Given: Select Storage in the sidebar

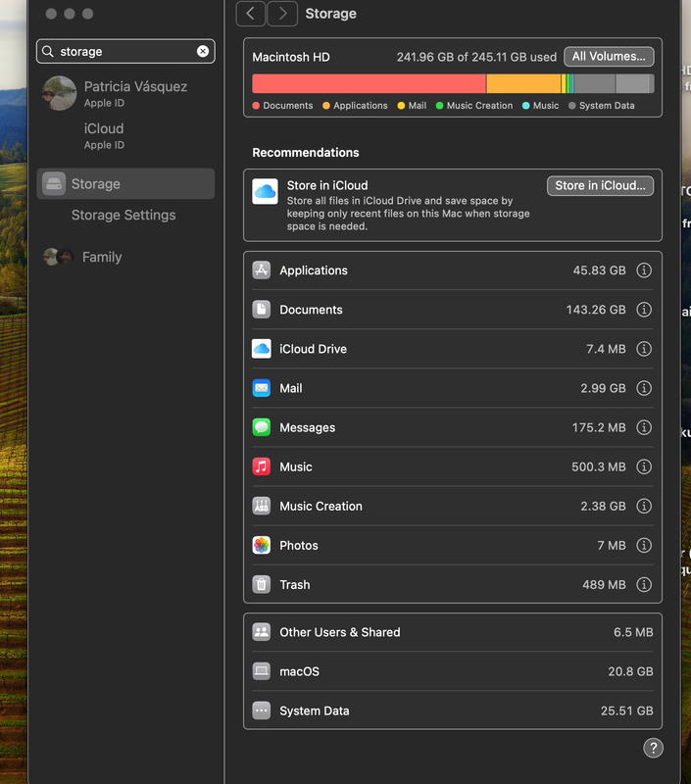Looking at the screenshot, I should (x=125, y=183).
